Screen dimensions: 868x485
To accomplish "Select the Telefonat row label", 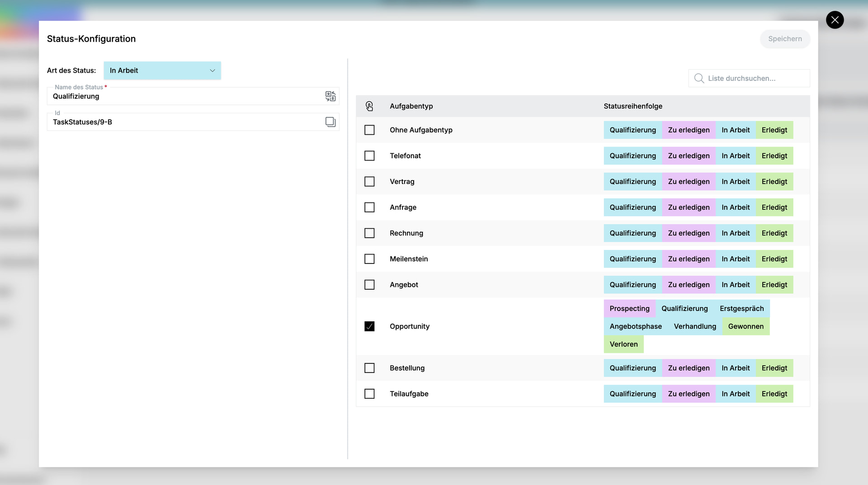I will coord(405,156).
